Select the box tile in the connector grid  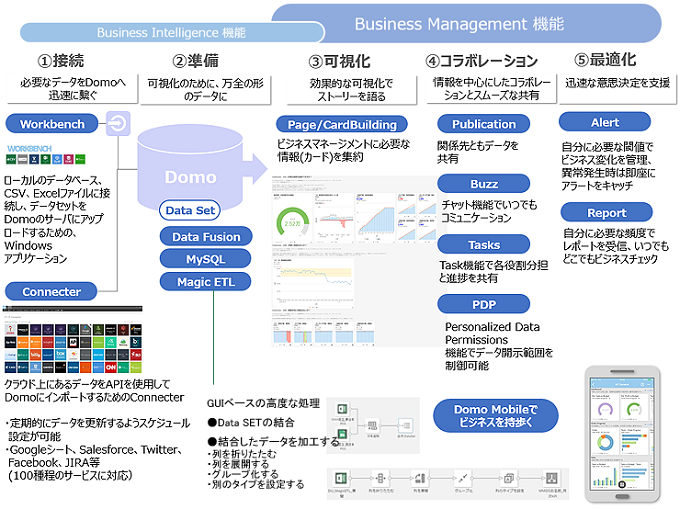coord(60,355)
